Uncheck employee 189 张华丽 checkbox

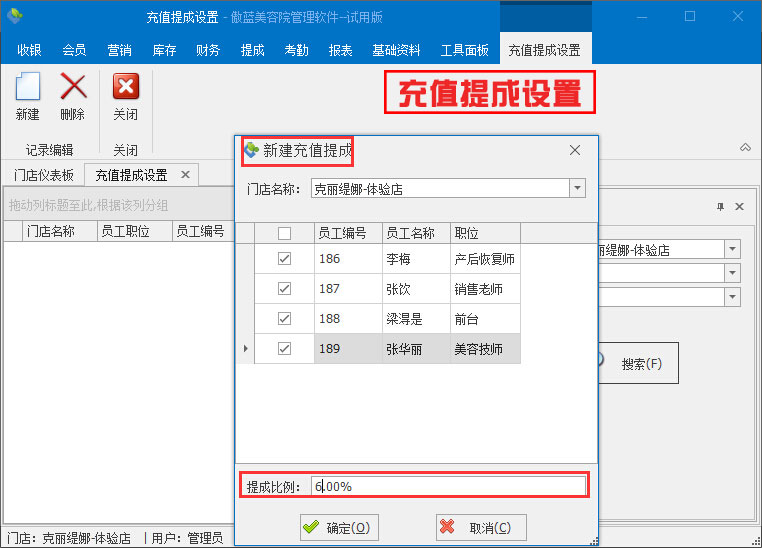tap(284, 349)
